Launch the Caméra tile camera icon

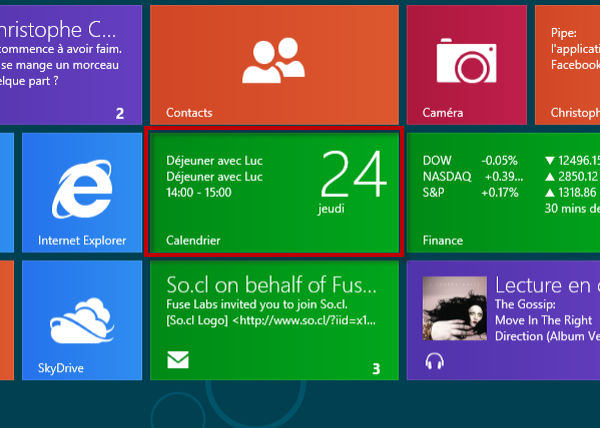(x=466, y=60)
